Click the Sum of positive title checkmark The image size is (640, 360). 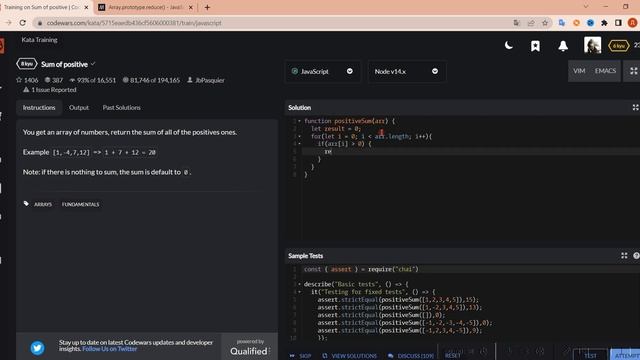tap(93, 64)
